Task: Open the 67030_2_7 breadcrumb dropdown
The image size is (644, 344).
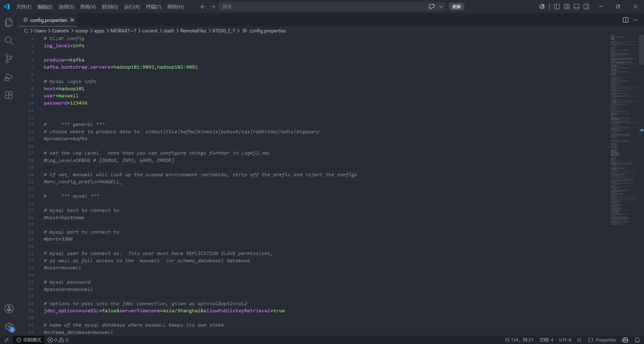Action: coord(224,31)
